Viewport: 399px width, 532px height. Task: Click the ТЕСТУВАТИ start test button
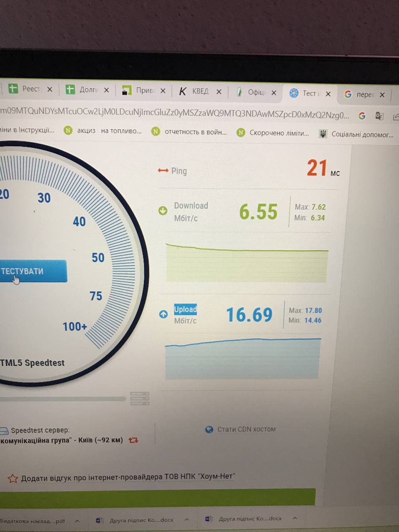point(33,271)
